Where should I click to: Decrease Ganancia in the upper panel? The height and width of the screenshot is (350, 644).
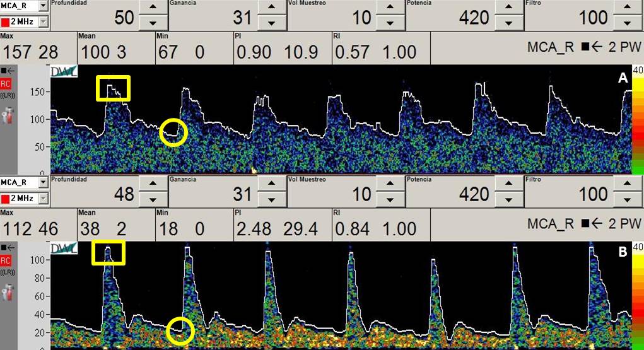pyautogui.click(x=272, y=23)
